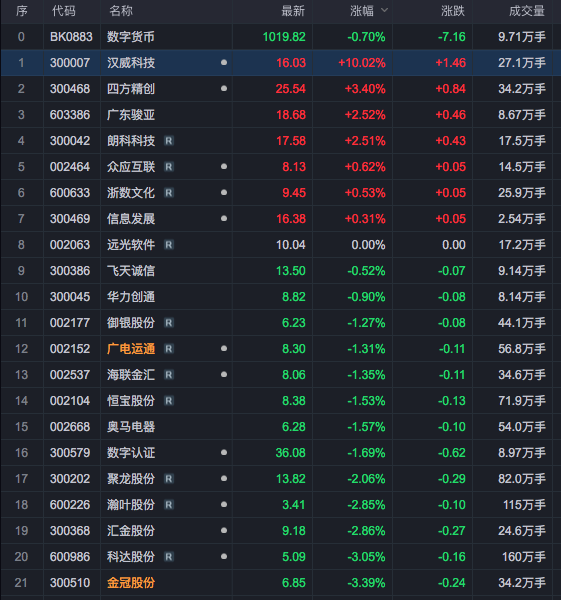Viewport: 561px width, 600px height.
Task: Select the 飞天诚信 row name
Action: pos(131,271)
